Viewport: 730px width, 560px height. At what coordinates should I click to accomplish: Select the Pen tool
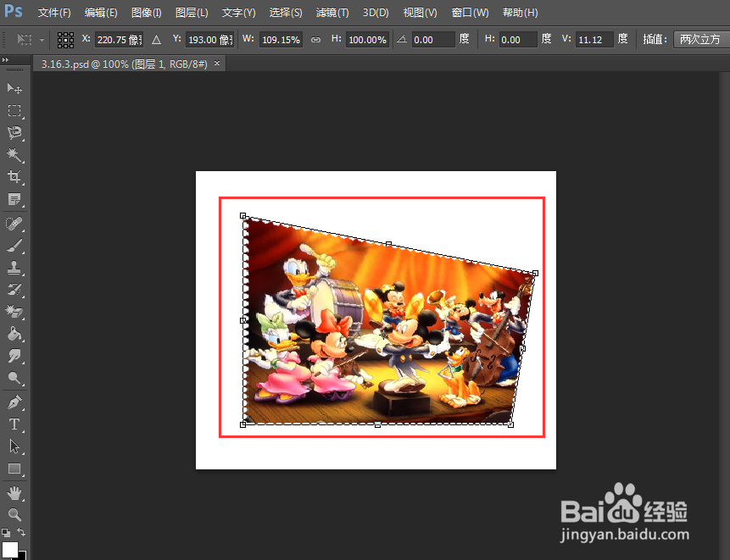14,402
